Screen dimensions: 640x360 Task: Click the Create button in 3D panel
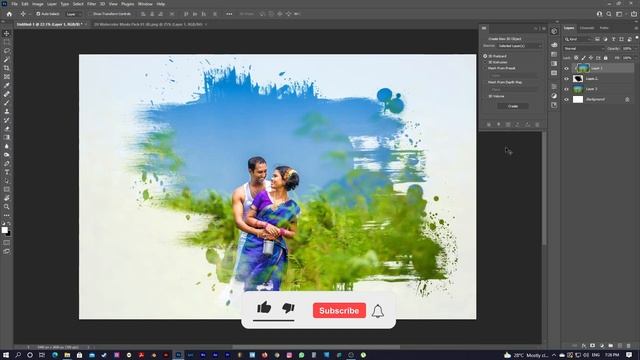(513, 106)
